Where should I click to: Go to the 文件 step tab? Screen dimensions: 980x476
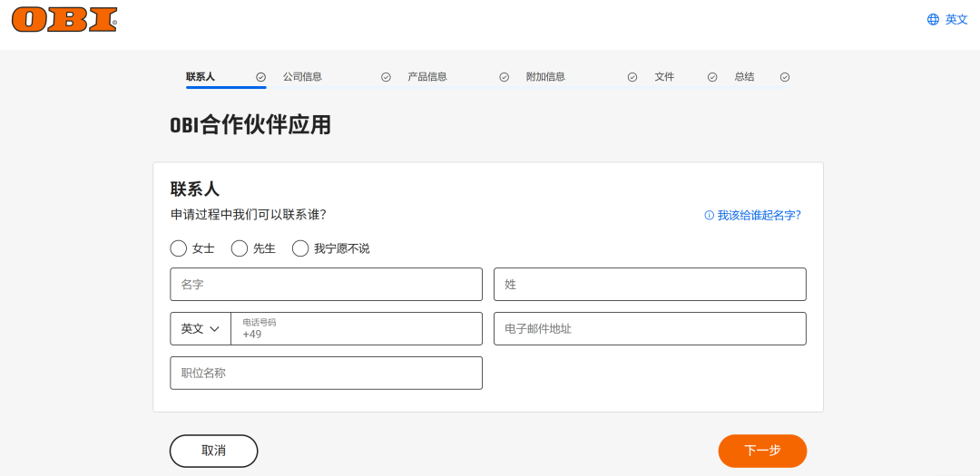(x=664, y=77)
